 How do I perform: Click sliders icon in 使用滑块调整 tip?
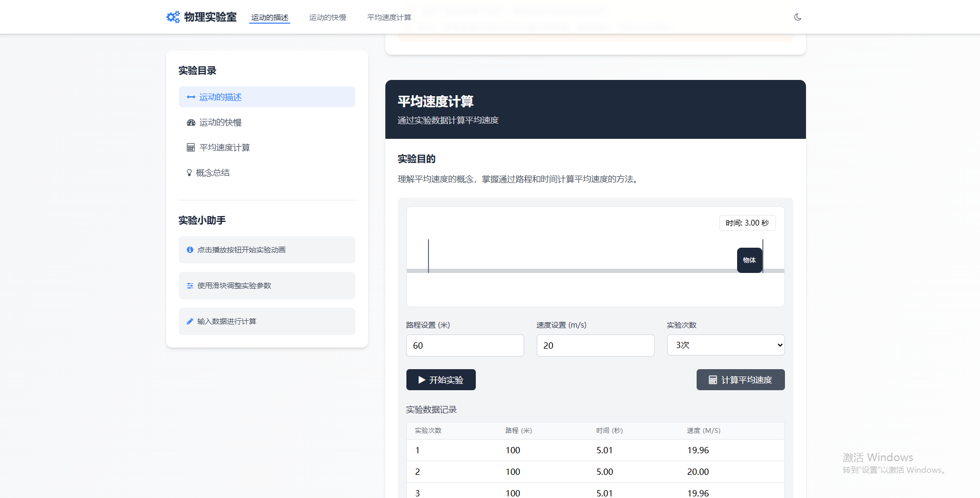tap(190, 286)
